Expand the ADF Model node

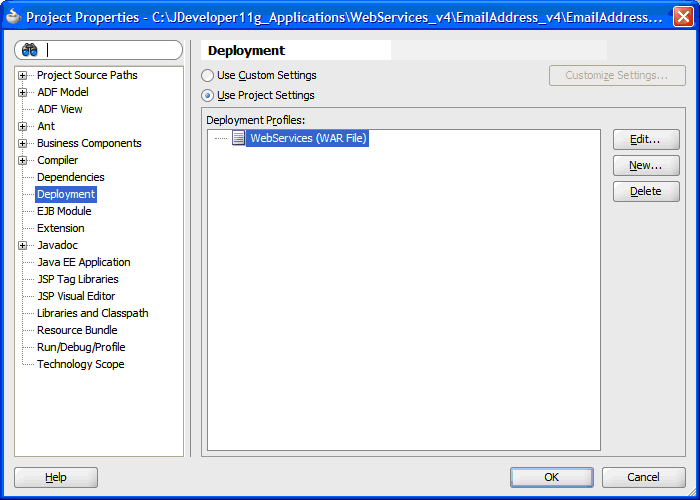pos(22,92)
